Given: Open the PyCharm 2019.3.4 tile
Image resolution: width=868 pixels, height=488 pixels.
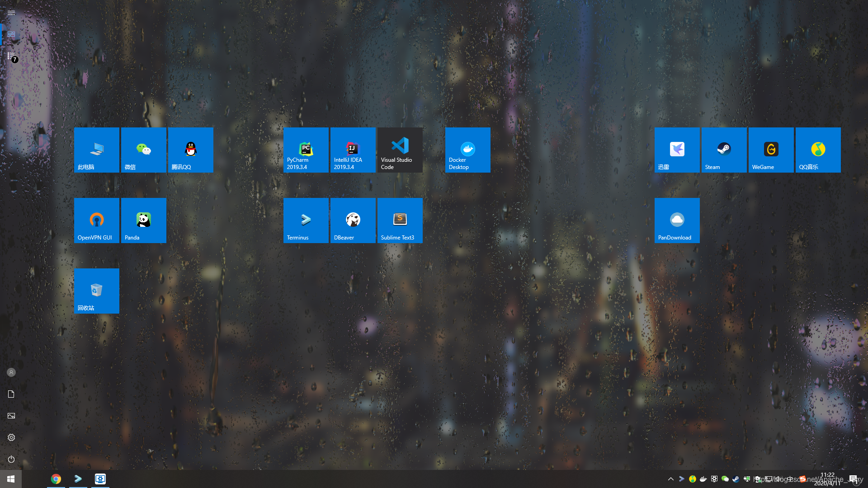Looking at the screenshot, I should coord(306,150).
